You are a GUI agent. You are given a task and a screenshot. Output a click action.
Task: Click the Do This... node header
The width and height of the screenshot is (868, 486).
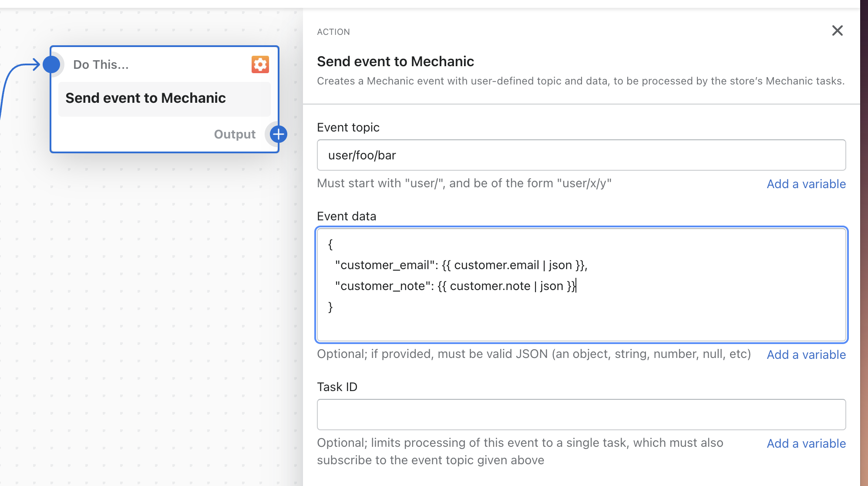click(101, 64)
